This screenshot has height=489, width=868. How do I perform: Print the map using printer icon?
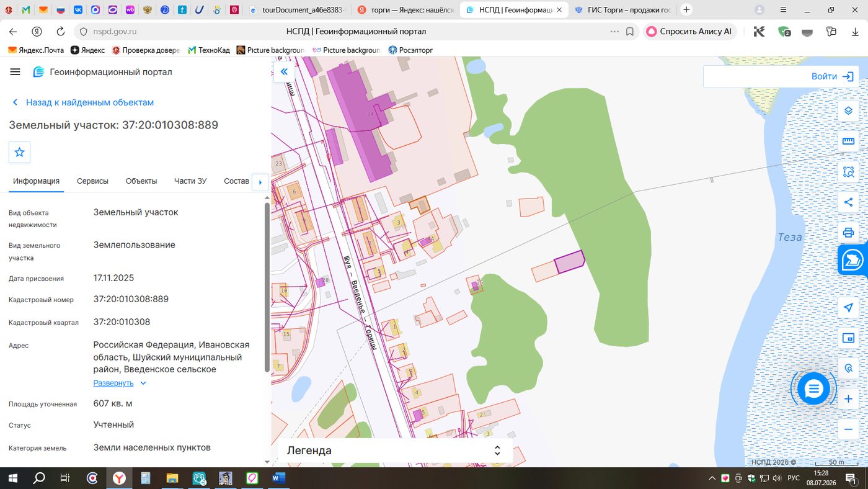[x=848, y=233]
